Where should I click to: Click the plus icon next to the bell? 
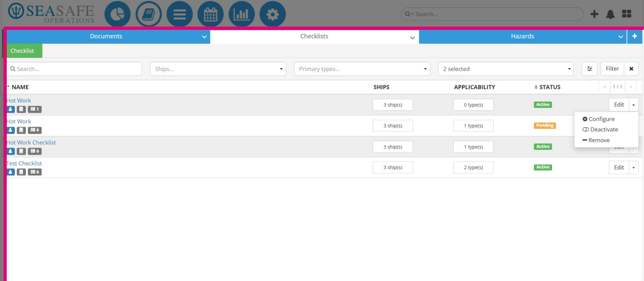tap(594, 14)
